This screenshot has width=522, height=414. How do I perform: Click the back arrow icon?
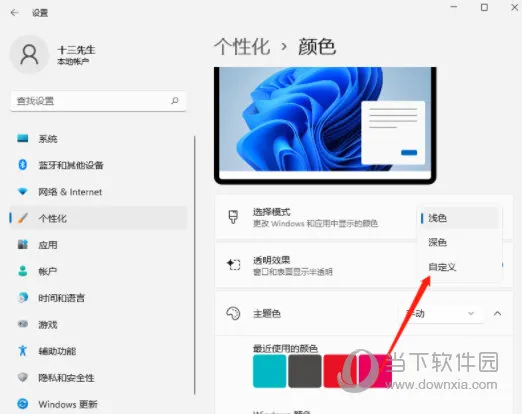[14, 13]
